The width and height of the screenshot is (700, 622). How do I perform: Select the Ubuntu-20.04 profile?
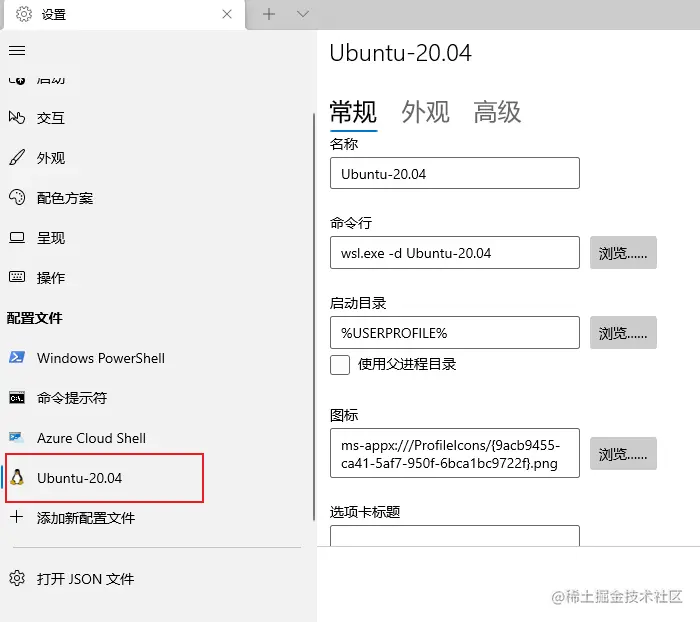coord(104,478)
